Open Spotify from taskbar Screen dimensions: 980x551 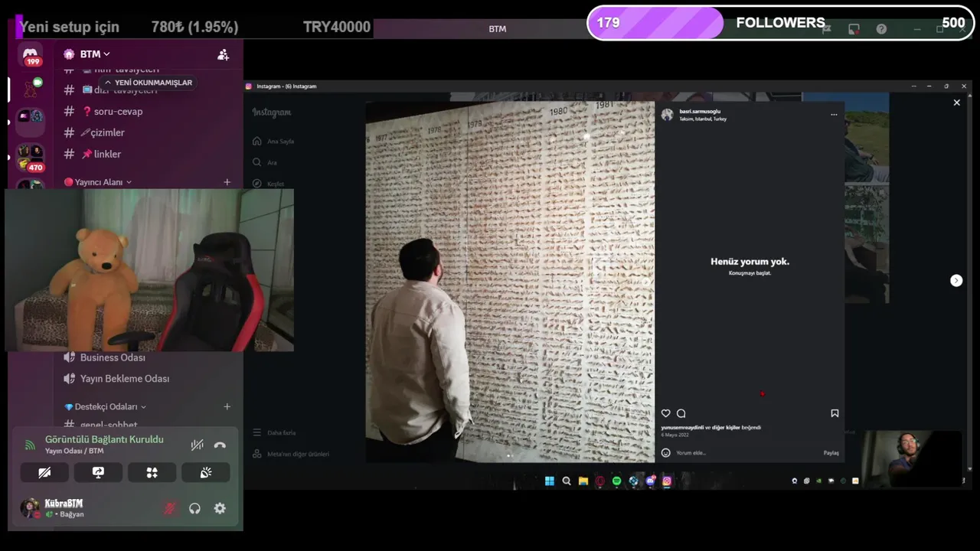pos(616,481)
